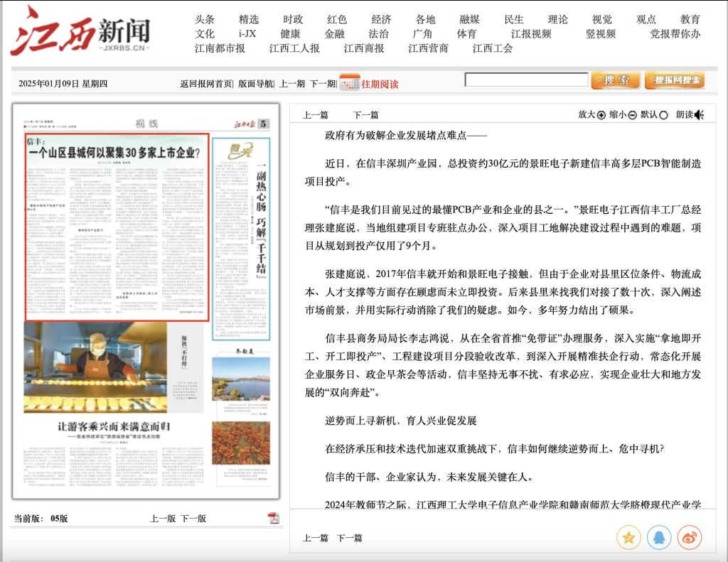
Task: Click the 搜报网搜索 button
Action: click(x=674, y=80)
